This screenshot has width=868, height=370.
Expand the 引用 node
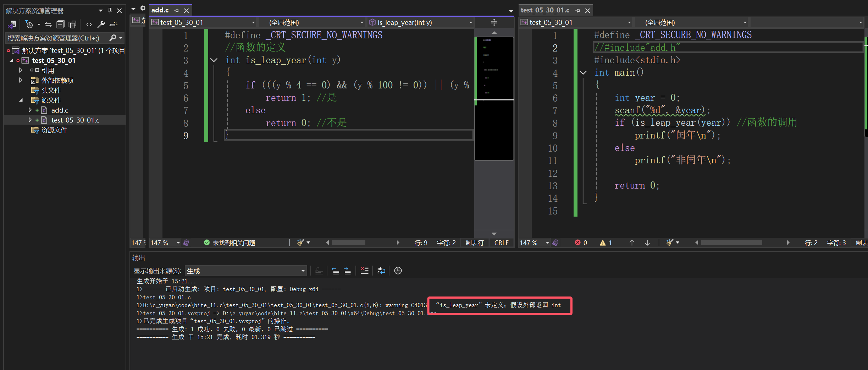pyautogui.click(x=21, y=70)
